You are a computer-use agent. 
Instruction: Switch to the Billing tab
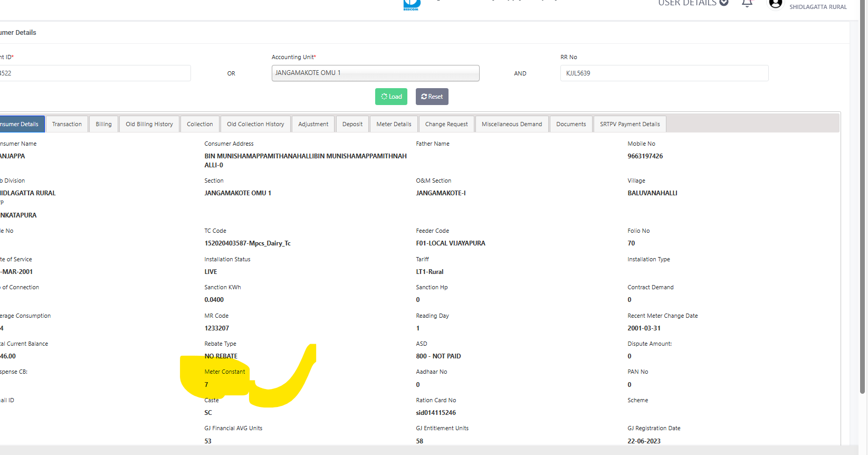(x=104, y=125)
